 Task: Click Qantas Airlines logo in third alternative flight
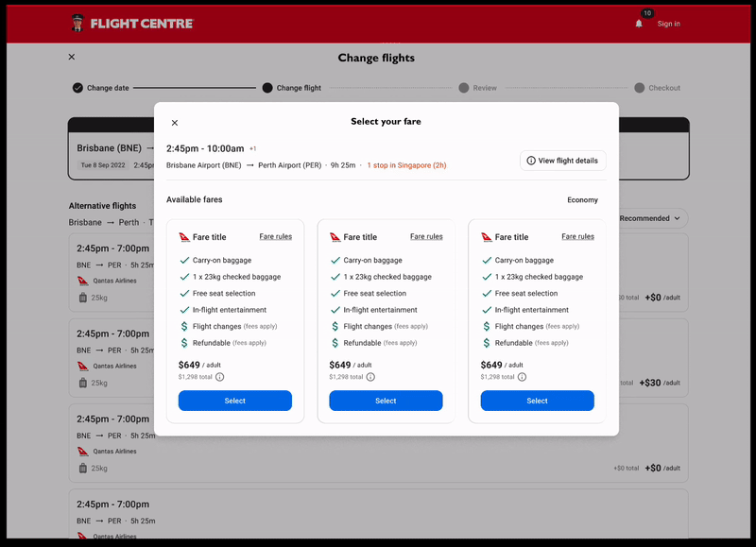(83, 452)
